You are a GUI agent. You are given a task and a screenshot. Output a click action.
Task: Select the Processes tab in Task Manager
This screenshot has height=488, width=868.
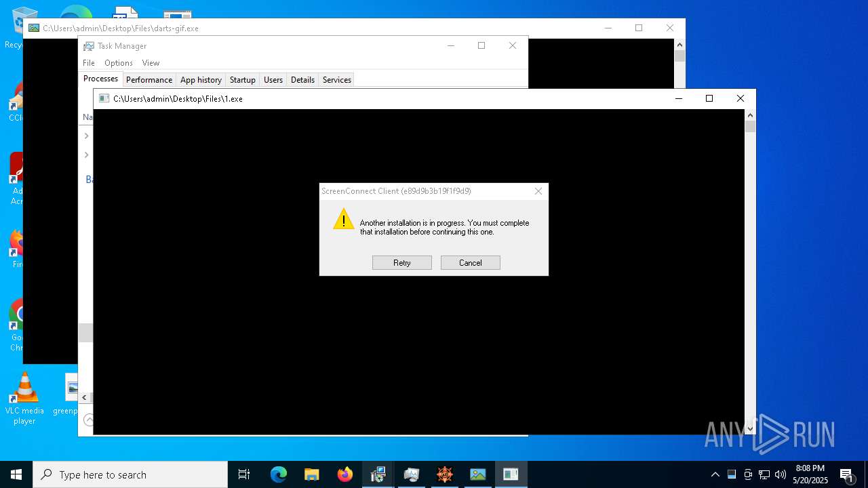pos(100,79)
